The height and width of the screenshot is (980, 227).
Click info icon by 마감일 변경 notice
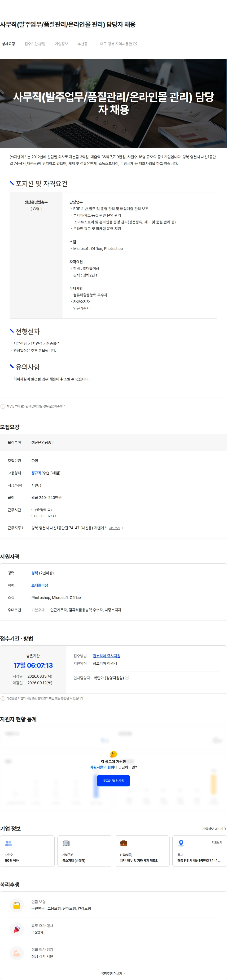pos(3,699)
